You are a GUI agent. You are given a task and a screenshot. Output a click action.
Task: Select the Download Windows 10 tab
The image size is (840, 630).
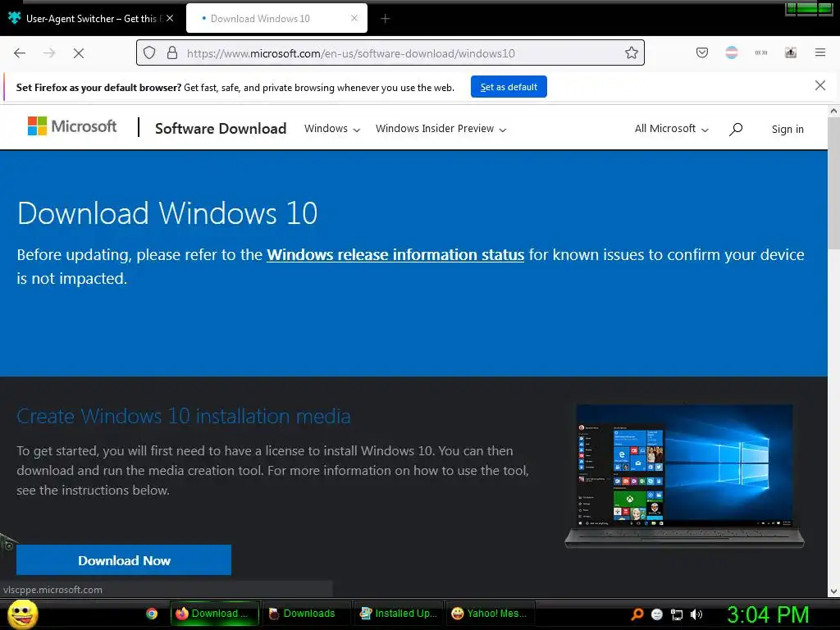[276, 19]
